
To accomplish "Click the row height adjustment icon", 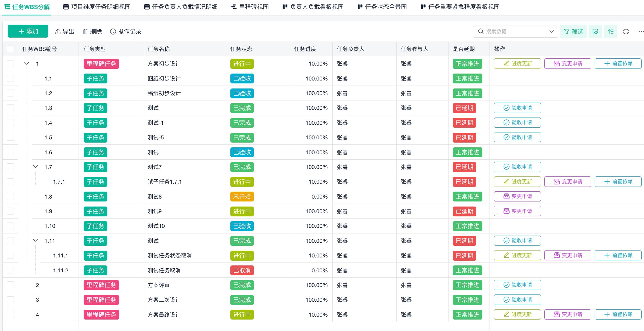I will [x=610, y=31].
